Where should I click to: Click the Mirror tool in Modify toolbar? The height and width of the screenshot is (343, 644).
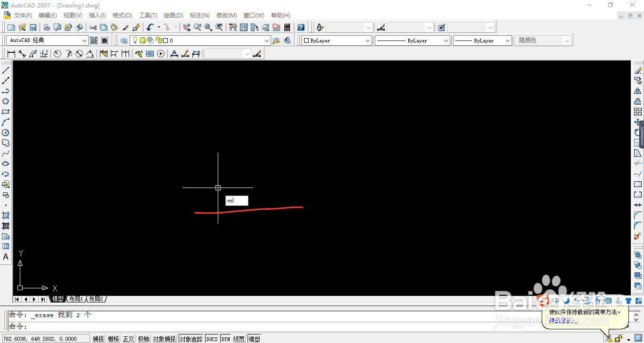click(638, 91)
